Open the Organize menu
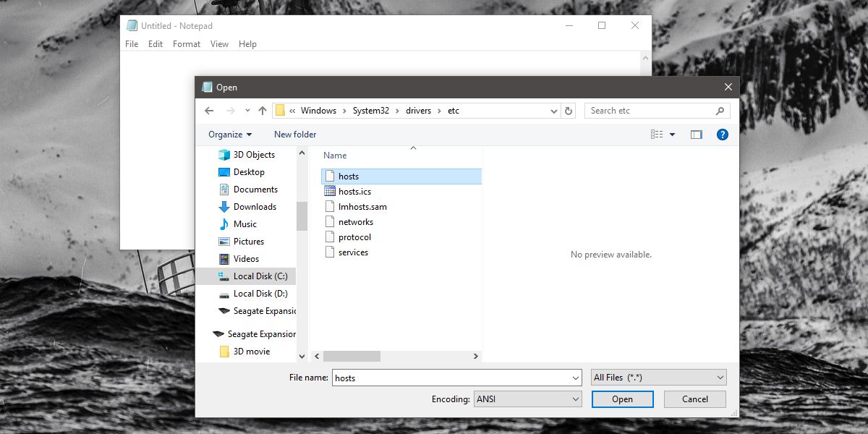The image size is (868, 434). [230, 135]
